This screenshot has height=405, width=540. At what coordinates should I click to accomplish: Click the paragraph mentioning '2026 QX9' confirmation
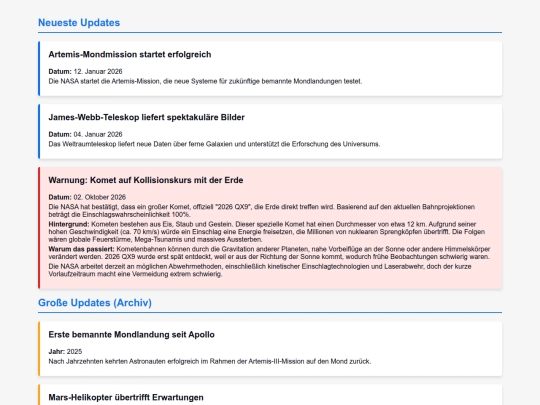[x=262, y=210]
